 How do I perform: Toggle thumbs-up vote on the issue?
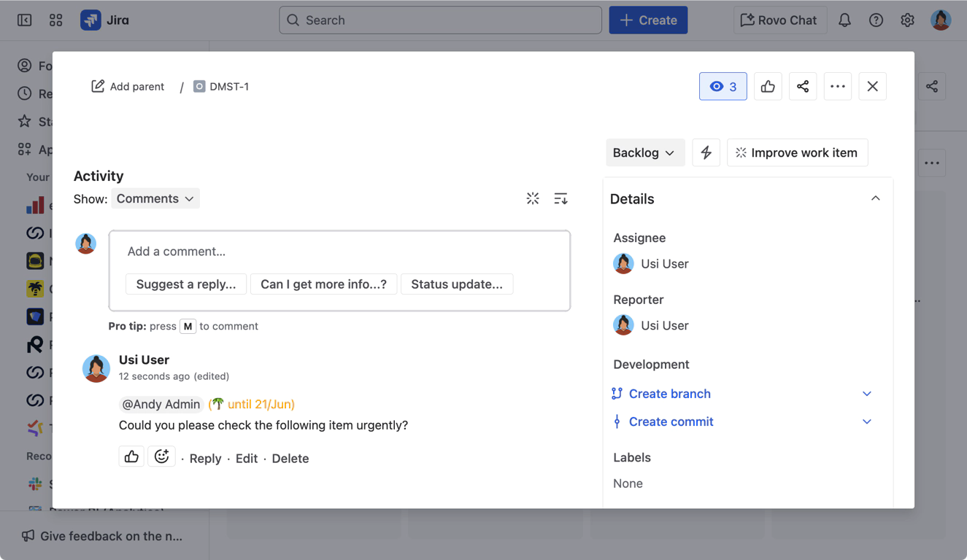coord(768,87)
